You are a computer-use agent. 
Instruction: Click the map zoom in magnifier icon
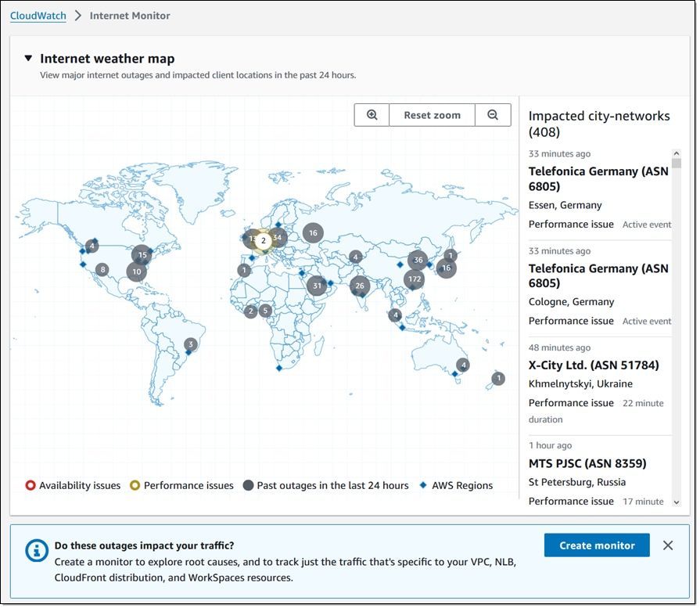pos(372,115)
